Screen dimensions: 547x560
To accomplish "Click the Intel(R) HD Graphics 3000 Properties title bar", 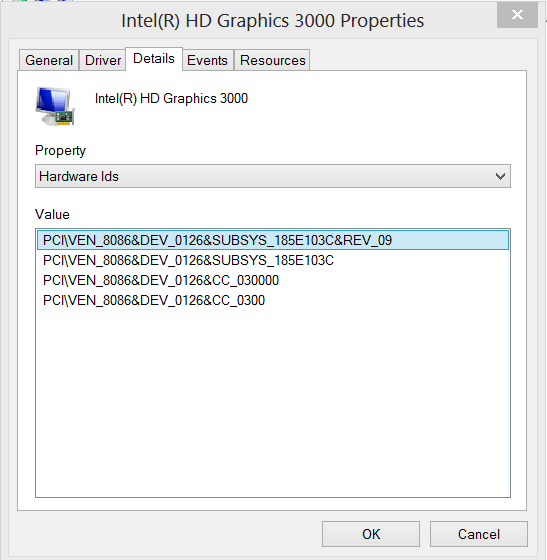I will [273, 20].
